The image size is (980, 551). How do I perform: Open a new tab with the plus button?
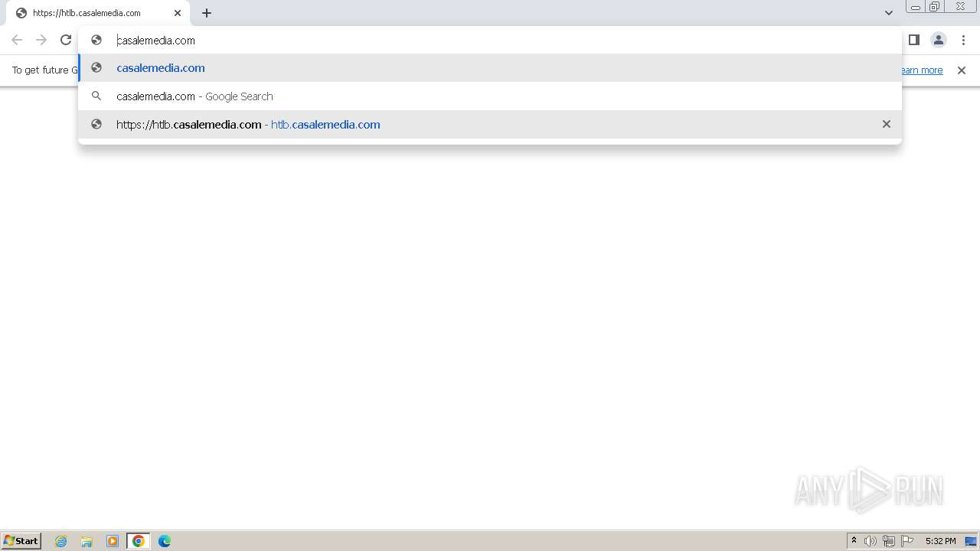coord(207,13)
